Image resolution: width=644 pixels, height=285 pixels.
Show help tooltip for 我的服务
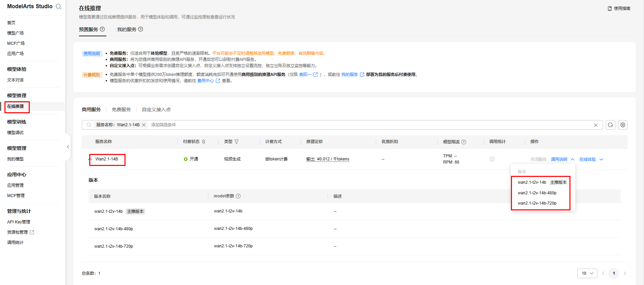pos(141,29)
